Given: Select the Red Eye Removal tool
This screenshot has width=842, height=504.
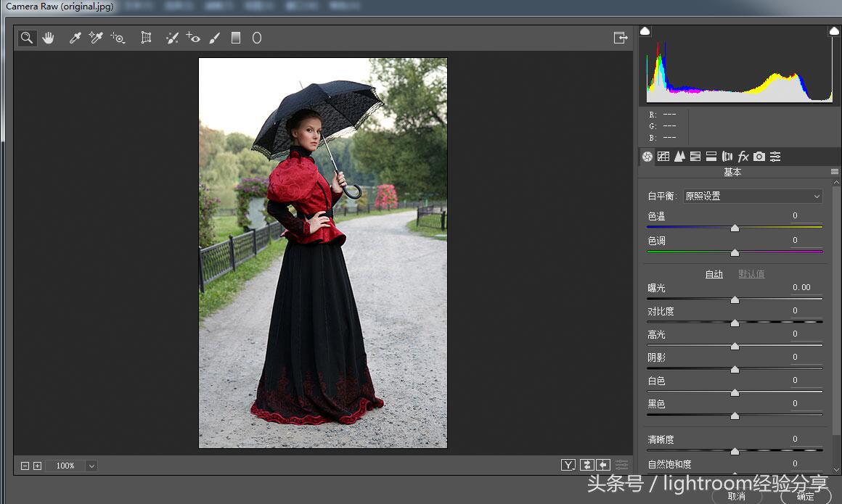Looking at the screenshot, I should click(193, 38).
